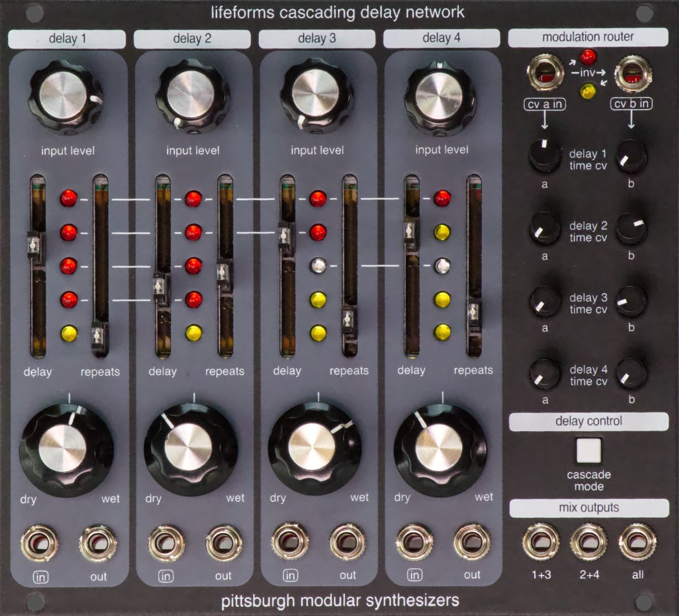Click 'pittsburgh modular synthesizers' brand text
Viewport: 679px width, 616px height.
(340, 601)
